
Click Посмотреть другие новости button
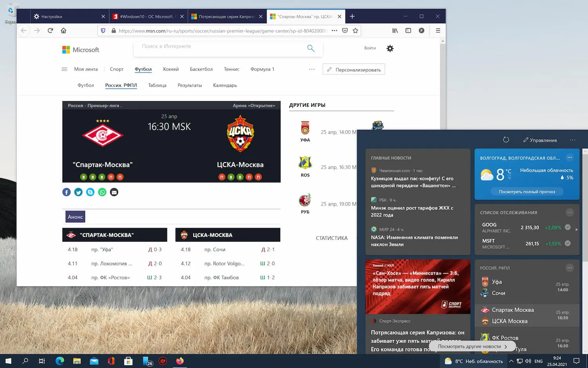click(472, 346)
